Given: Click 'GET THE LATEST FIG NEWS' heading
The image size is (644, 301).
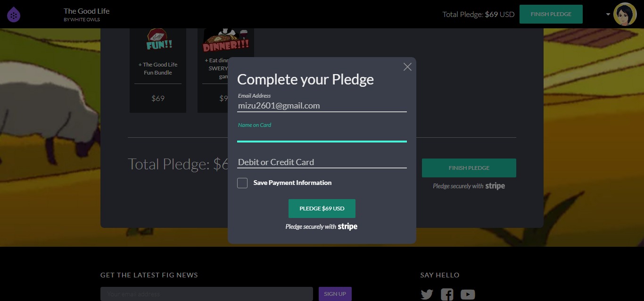Looking at the screenshot, I should click(149, 275).
